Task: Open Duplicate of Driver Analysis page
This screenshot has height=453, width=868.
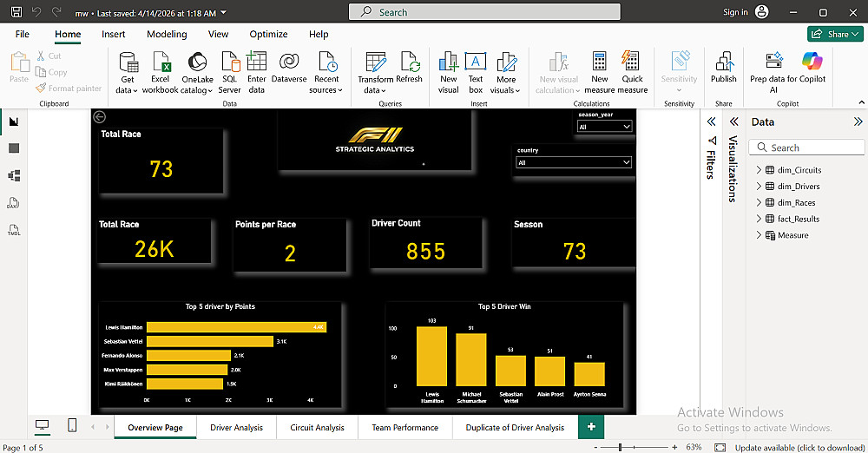Action: [515, 428]
